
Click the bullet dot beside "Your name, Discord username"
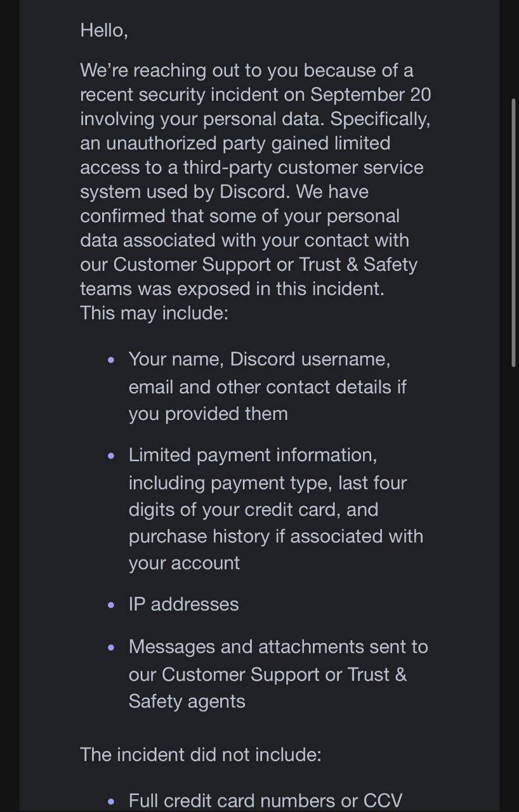click(112, 360)
